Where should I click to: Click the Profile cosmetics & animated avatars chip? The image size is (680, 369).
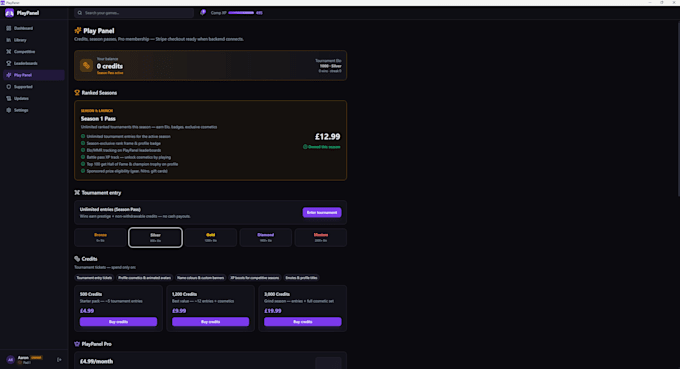pos(144,278)
